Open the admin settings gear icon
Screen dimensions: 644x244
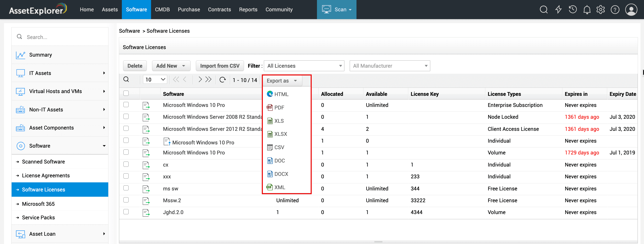[x=600, y=10]
